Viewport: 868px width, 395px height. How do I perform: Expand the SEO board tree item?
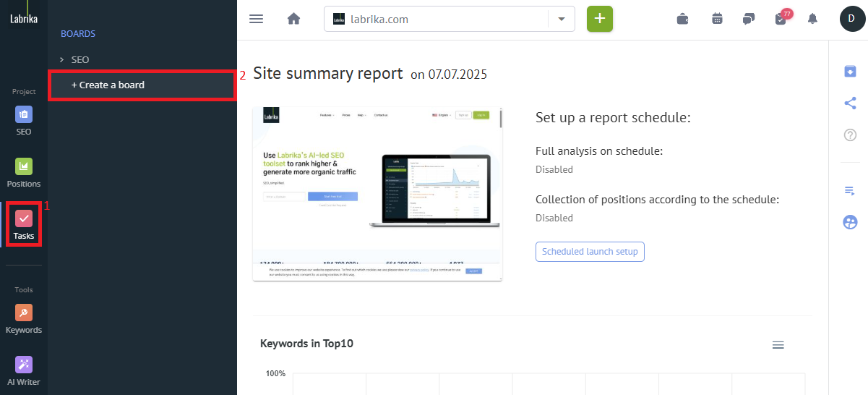pos(62,59)
